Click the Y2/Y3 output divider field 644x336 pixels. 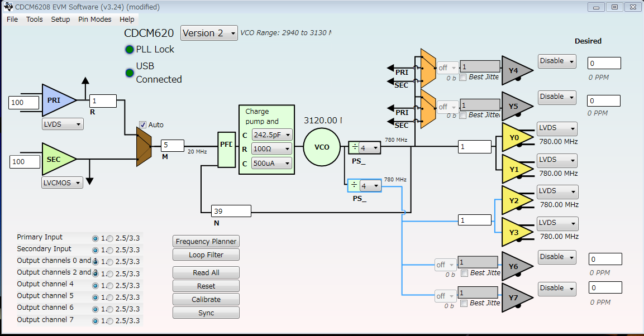coord(475,220)
